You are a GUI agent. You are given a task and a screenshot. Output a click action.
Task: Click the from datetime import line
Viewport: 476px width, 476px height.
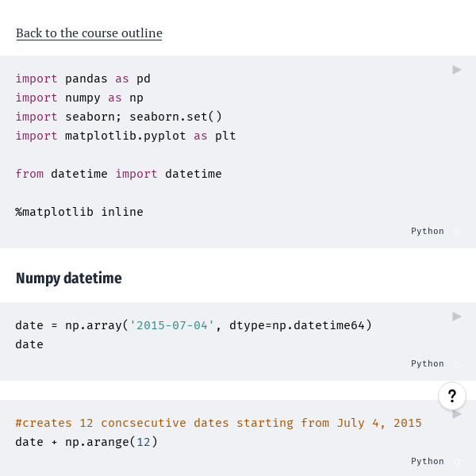point(118,174)
